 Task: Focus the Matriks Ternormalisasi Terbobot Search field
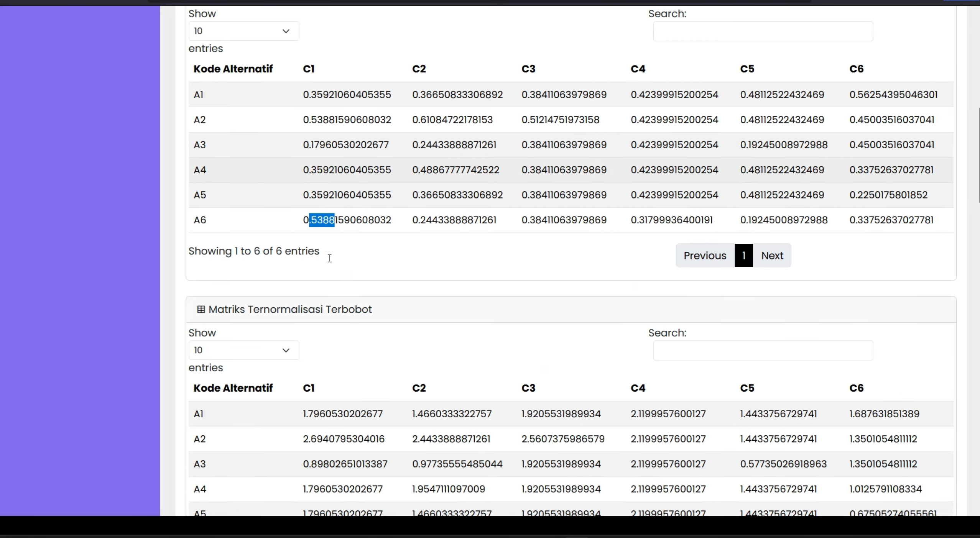(x=763, y=351)
